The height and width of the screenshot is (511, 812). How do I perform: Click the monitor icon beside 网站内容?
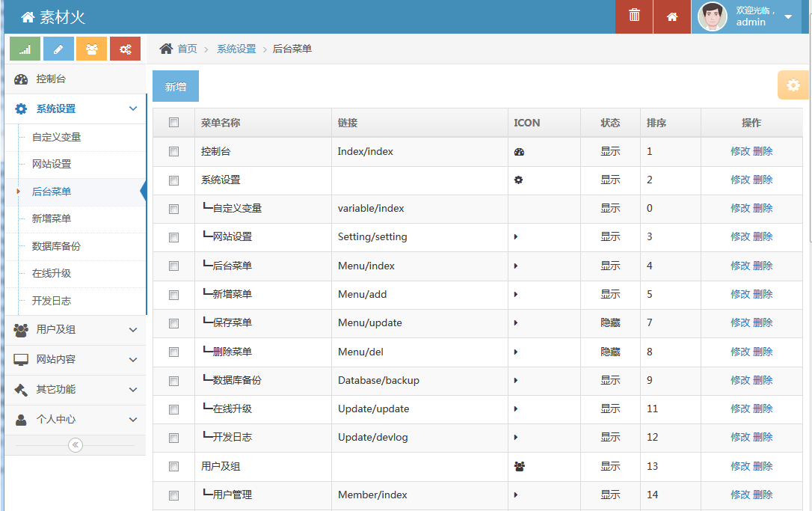point(21,360)
